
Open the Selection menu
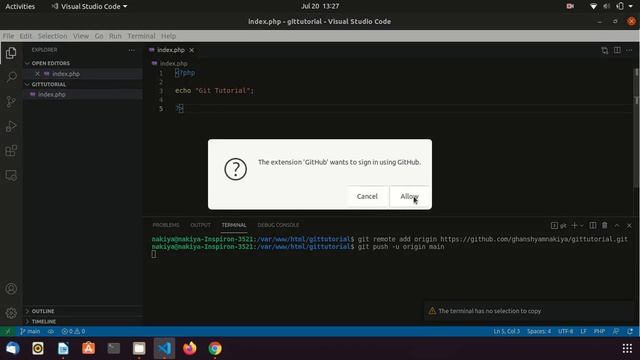coord(52,36)
